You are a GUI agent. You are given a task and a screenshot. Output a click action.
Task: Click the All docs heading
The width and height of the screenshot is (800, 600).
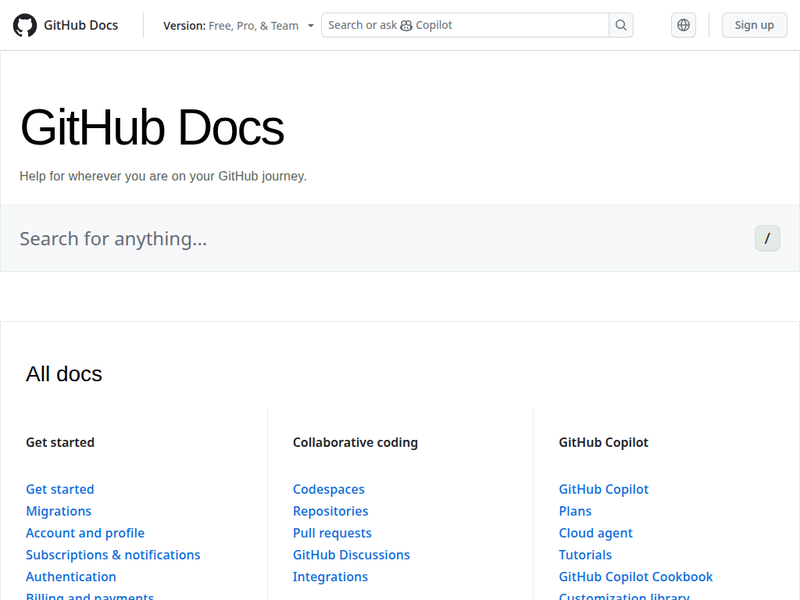(64, 374)
